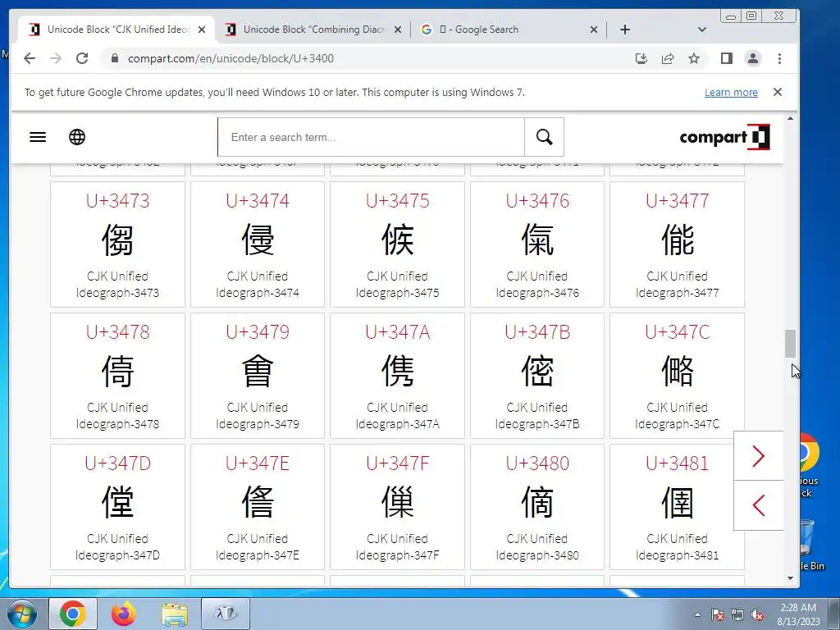Bookmark this page with the star
840x630 pixels.
[x=694, y=58]
